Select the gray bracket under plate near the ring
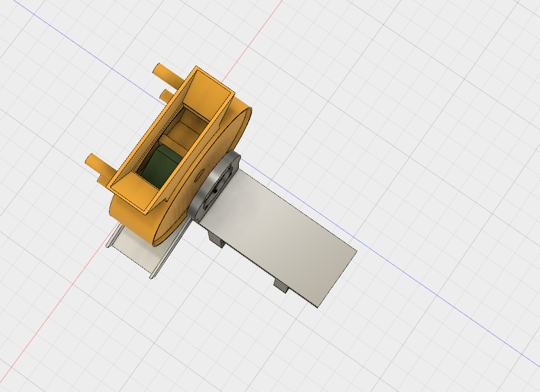Image resolution: width=540 pixels, height=392 pixels. 216,240
